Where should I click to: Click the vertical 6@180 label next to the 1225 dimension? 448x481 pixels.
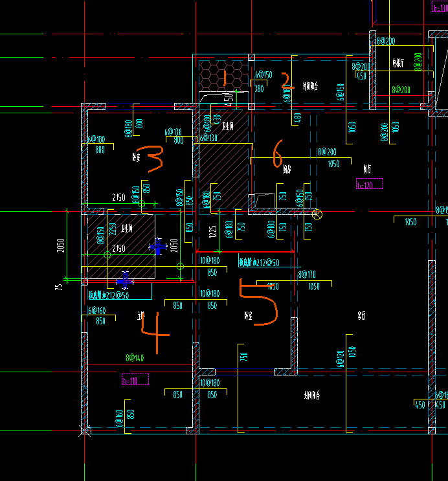coord(229,229)
